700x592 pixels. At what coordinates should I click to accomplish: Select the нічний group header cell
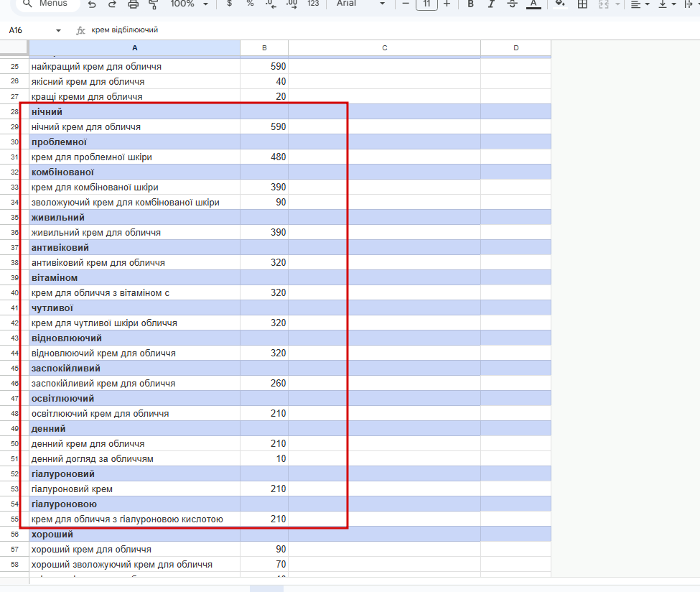[134, 111]
